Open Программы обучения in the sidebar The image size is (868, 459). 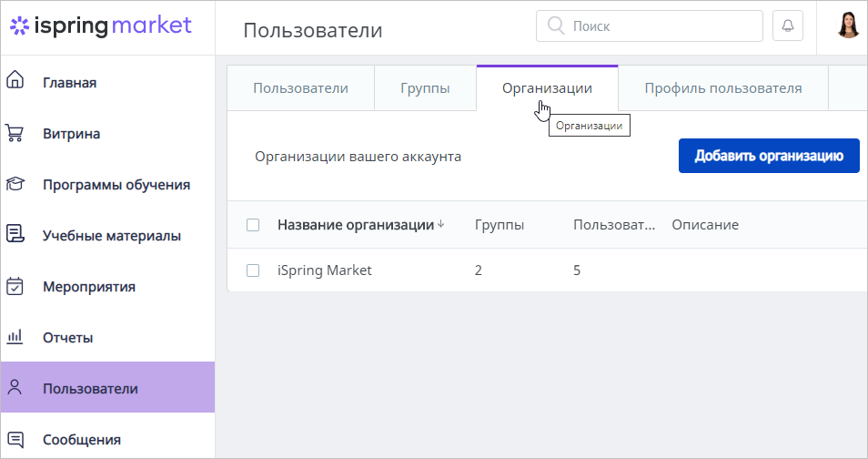point(107,185)
